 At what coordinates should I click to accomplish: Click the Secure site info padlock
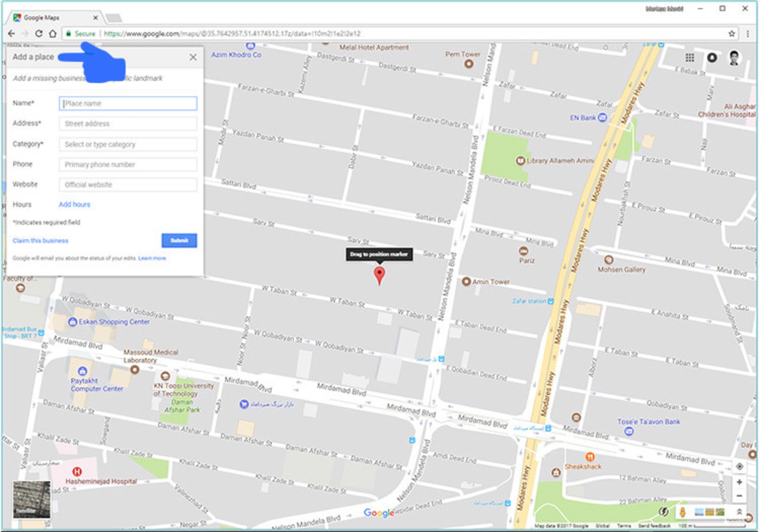point(68,34)
